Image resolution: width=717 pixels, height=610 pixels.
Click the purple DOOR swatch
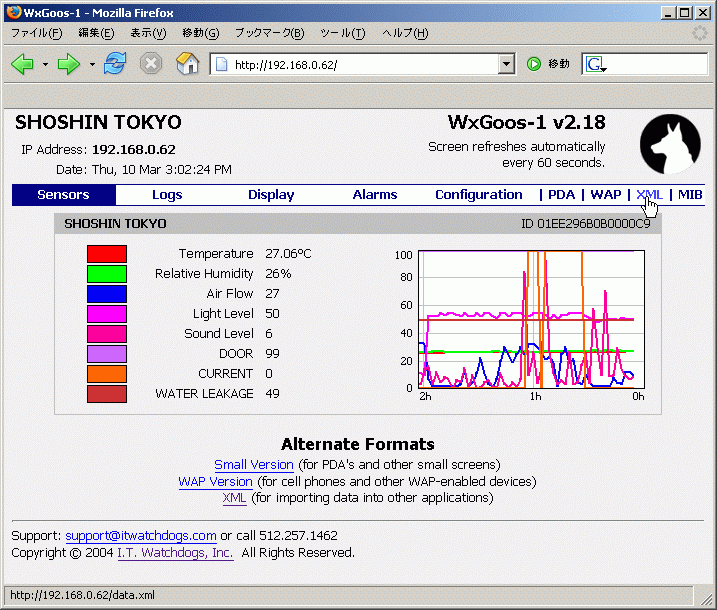(107, 354)
